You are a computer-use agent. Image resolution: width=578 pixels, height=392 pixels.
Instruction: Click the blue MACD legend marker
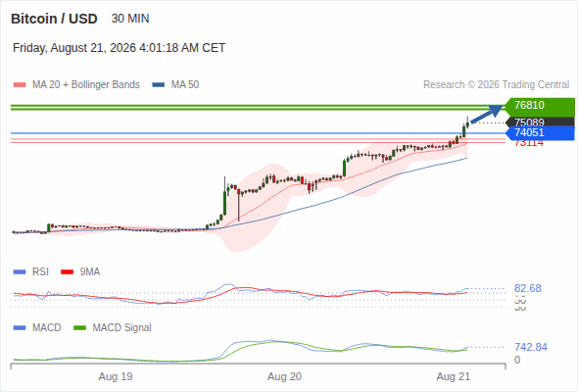tap(20, 328)
